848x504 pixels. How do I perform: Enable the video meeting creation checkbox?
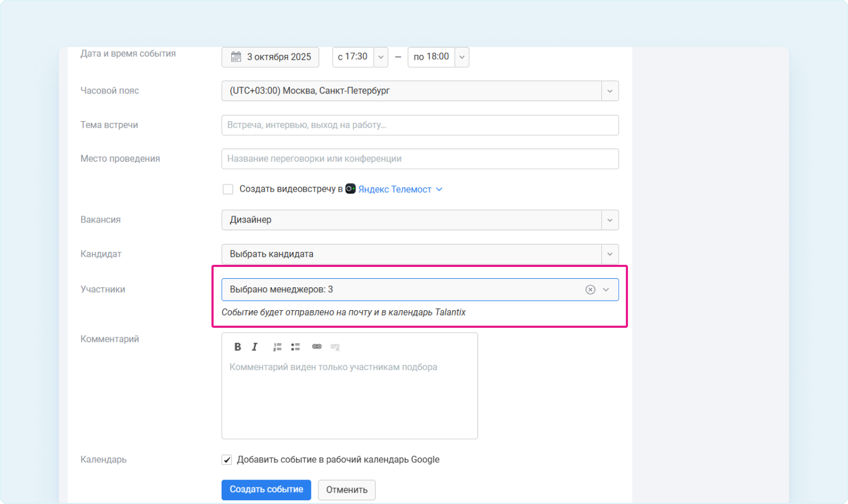[228, 190]
